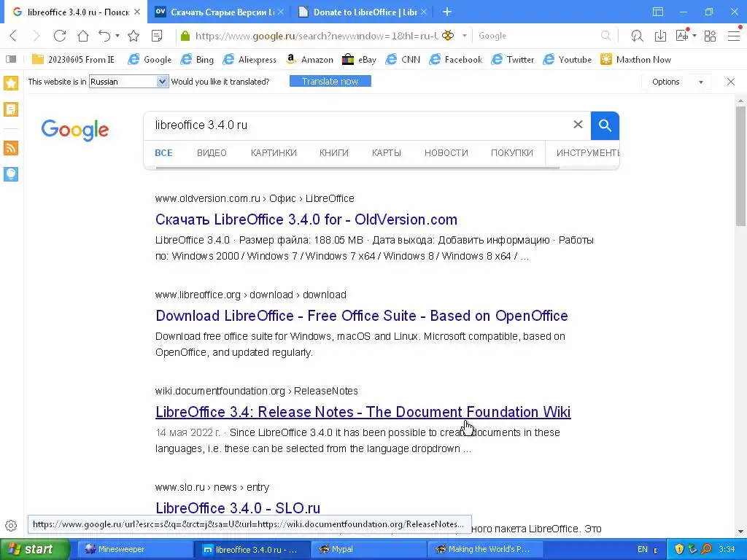Click the forward navigation arrow
The height and width of the screenshot is (560, 747).
pyautogui.click(x=36, y=36)
